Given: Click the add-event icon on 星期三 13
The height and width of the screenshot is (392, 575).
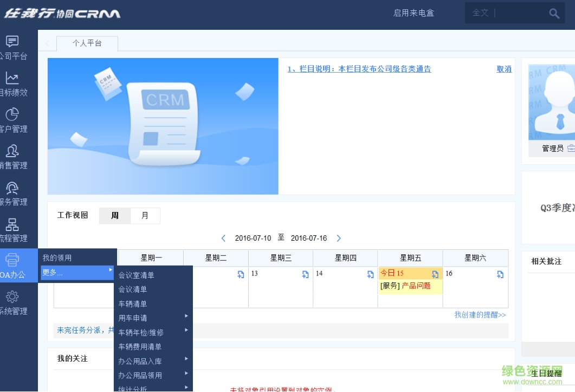Looking at the screenshot, I should pyautogui.click(x=305, y=275).
